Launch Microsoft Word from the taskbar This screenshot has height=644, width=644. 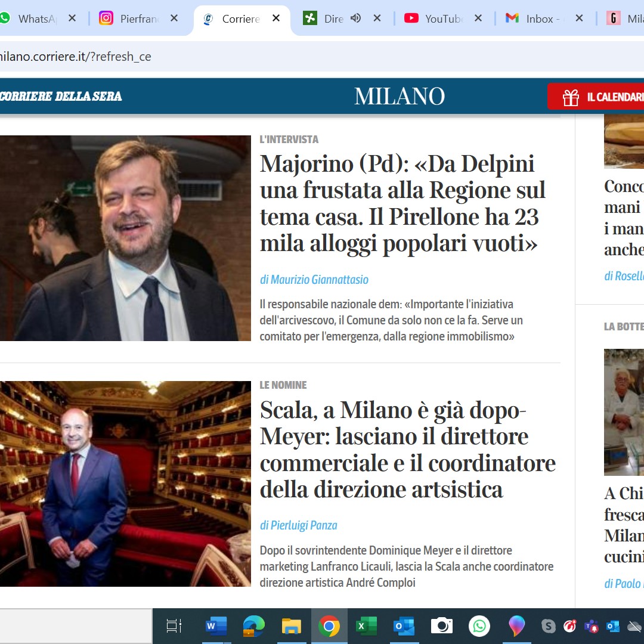click(216, 626)
